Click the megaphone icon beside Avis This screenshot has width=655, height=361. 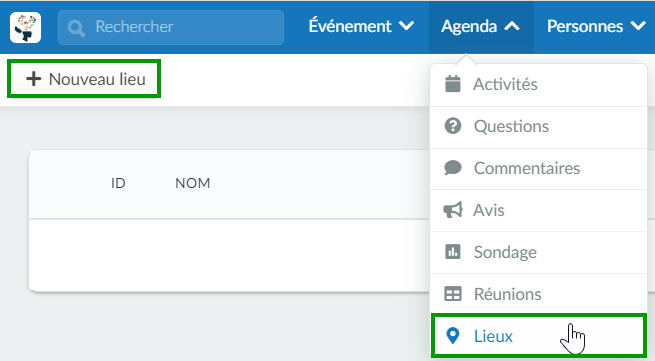pyautogui.click(x=453, y=210)
